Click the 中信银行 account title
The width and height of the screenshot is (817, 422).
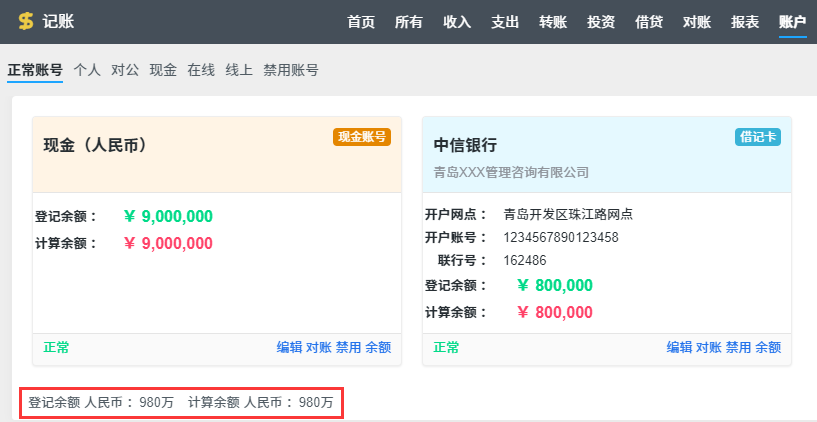[465, 146]
